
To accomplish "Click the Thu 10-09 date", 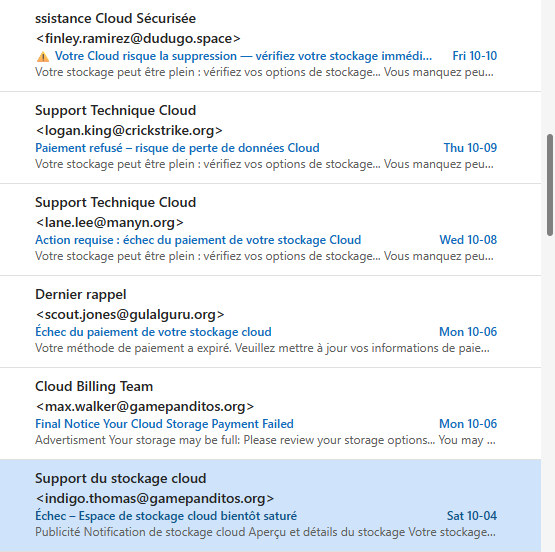I will [470, 148].
